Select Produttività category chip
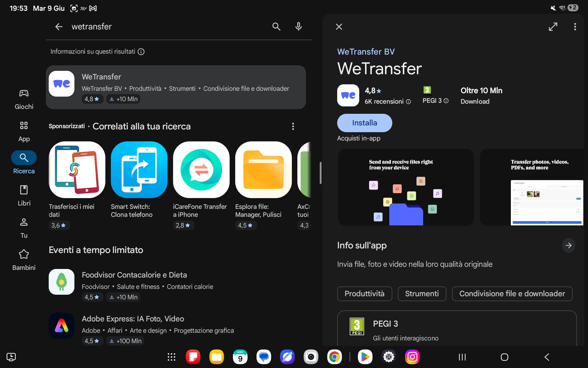Viewport: 588px width, 368px height. [364, 294]
